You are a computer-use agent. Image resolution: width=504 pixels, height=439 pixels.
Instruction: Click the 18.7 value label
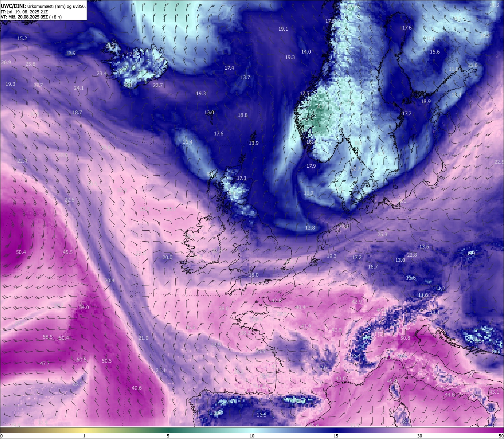pyautogui.click(x=77, y=112)
